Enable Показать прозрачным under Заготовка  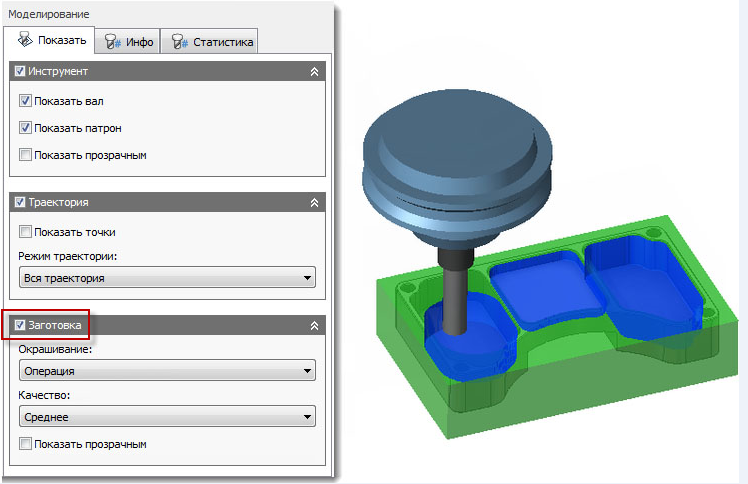click(25, 443)
